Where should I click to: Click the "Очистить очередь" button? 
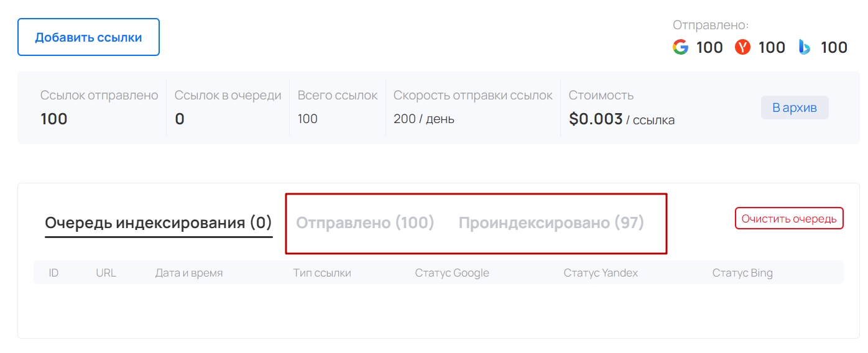789,218
